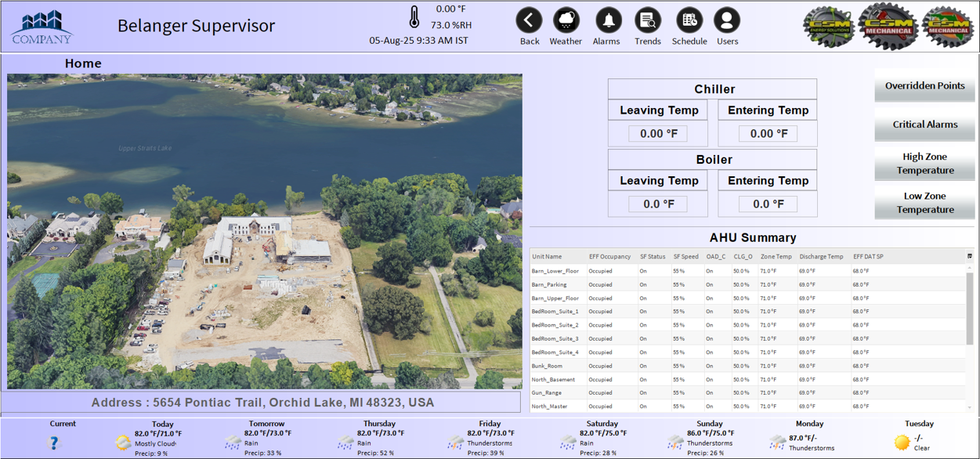
Task: Open the Users icon
Action: coord(727,21)
